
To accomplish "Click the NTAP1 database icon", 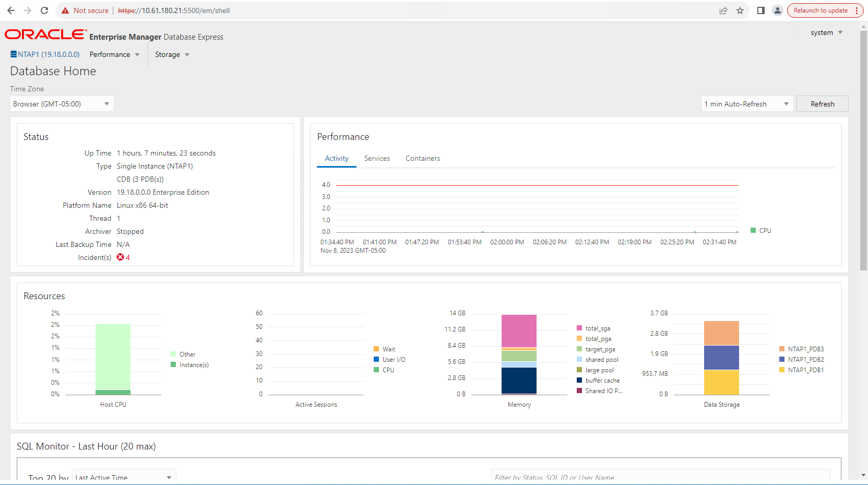I will pyautogui.click(x=14, y=54).
